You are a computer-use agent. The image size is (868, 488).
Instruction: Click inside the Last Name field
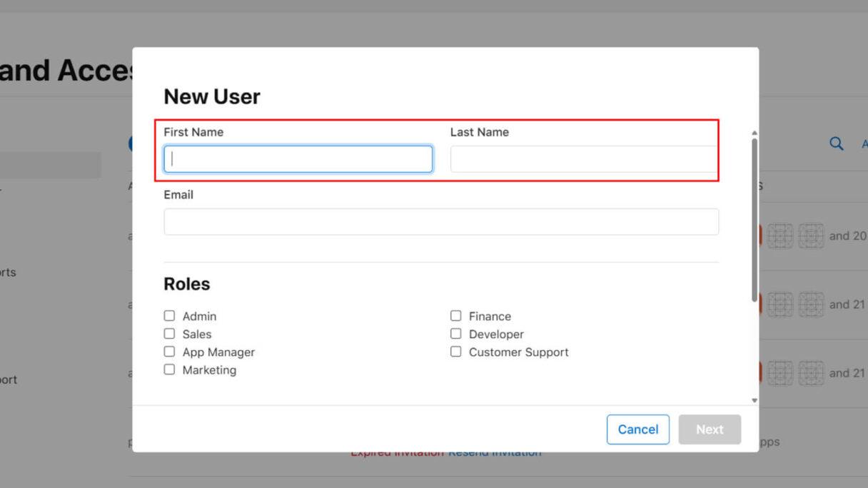pyautogui.click(x=584, y=158)
